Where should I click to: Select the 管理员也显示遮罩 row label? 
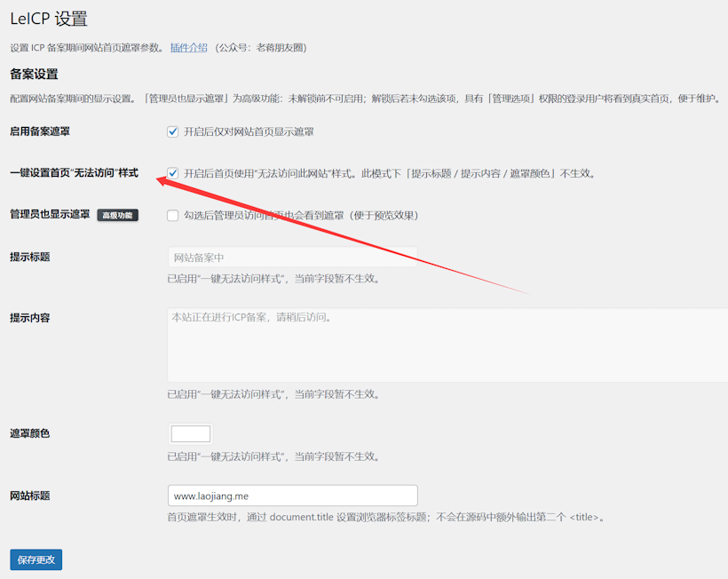pos(50,214)
